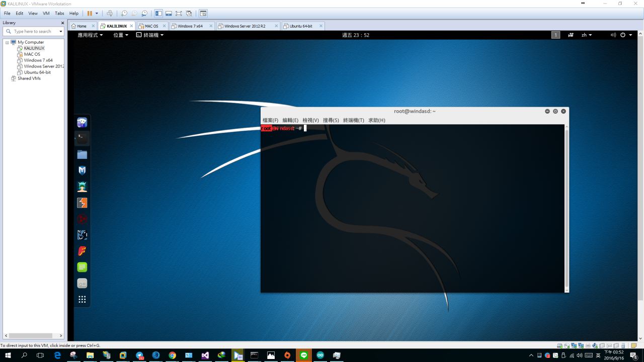Select MAC OS in the Library tree

[32, 54]
